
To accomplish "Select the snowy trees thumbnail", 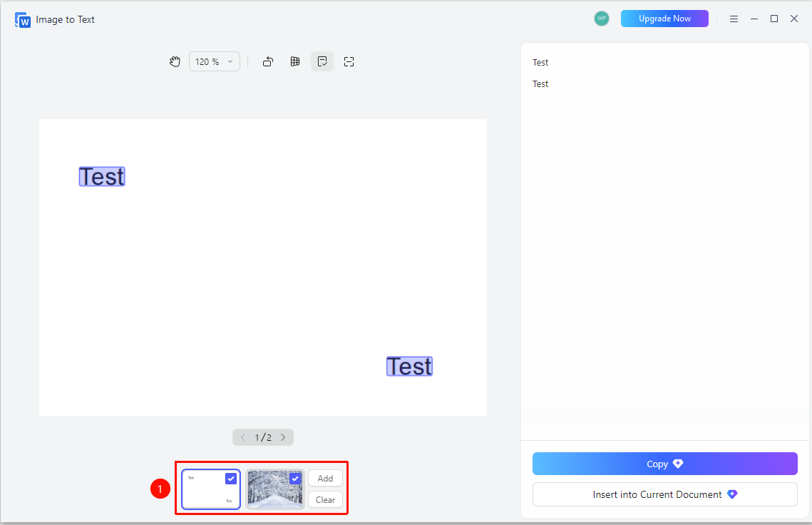I will coord(275,489).
